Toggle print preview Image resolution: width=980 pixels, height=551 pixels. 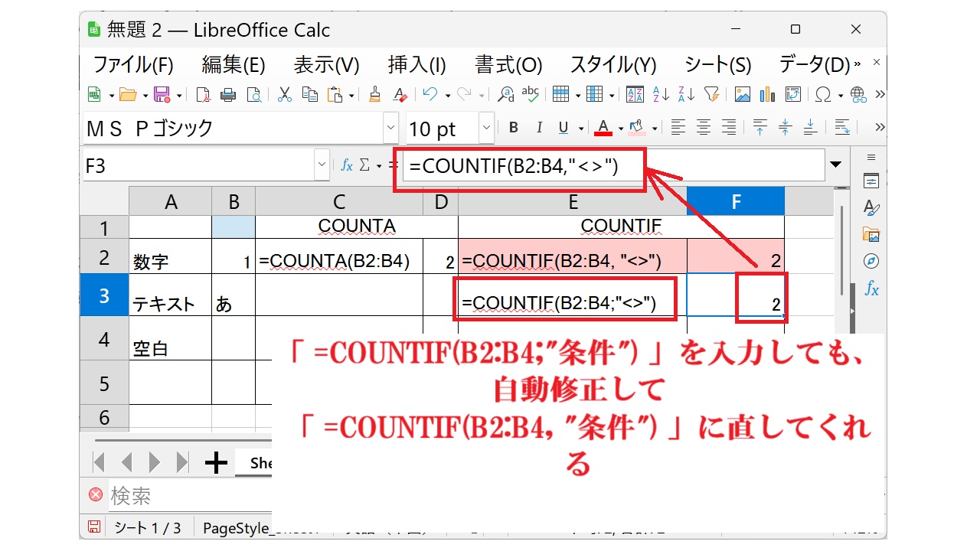pyautogui.click(x=253, y=94)
